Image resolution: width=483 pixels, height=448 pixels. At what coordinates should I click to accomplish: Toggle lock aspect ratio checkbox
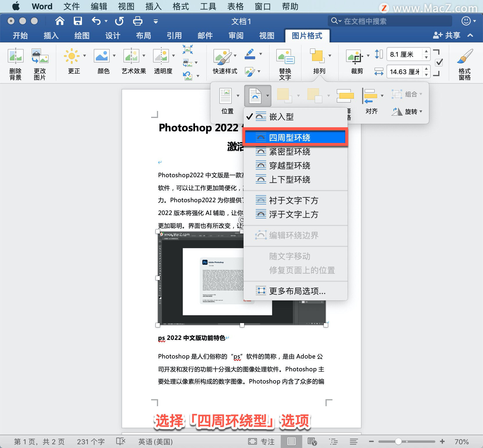(439, 62)
